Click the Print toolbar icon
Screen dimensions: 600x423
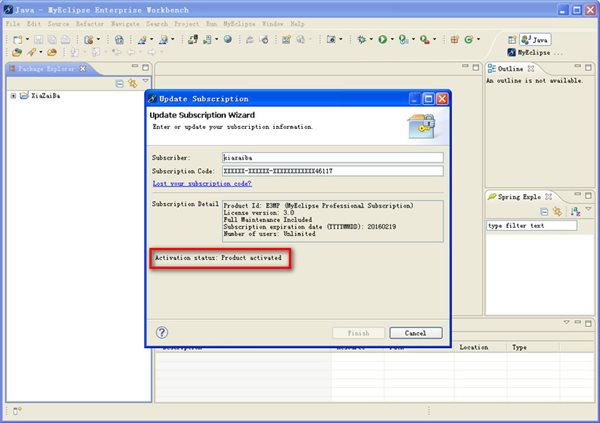[x=66, y=39]
